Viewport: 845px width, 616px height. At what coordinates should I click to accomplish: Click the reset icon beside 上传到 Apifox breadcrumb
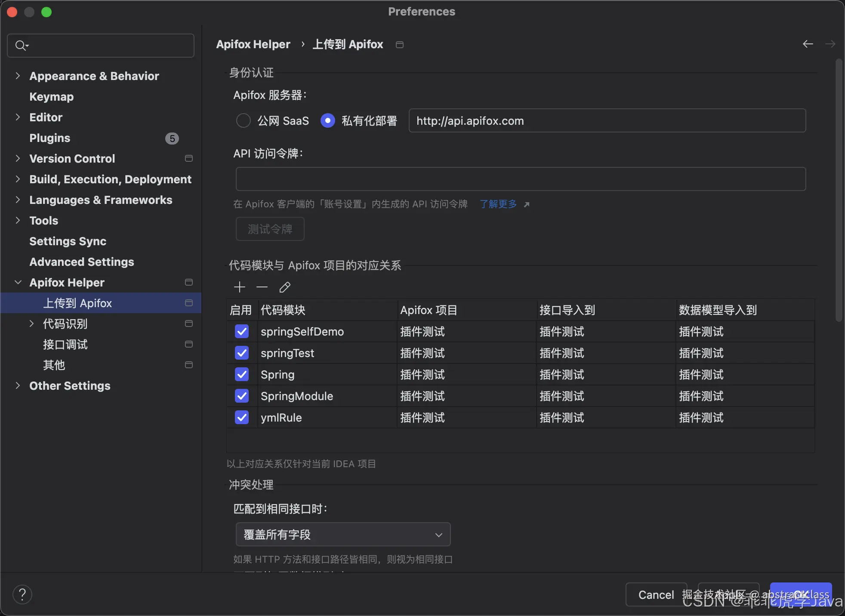399,44
